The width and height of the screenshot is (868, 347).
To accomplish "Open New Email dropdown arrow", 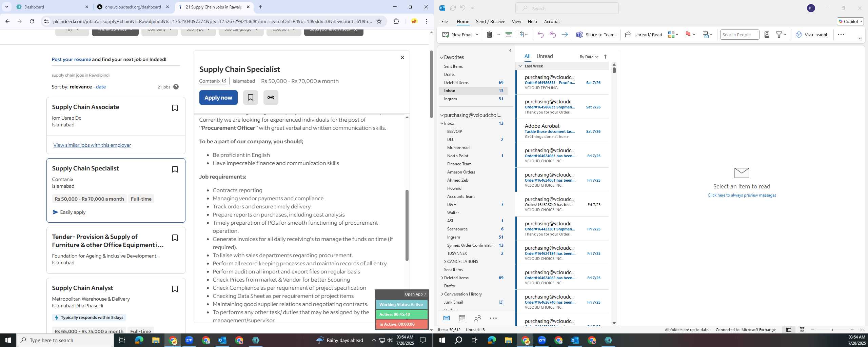I will [x=477, y=35].
